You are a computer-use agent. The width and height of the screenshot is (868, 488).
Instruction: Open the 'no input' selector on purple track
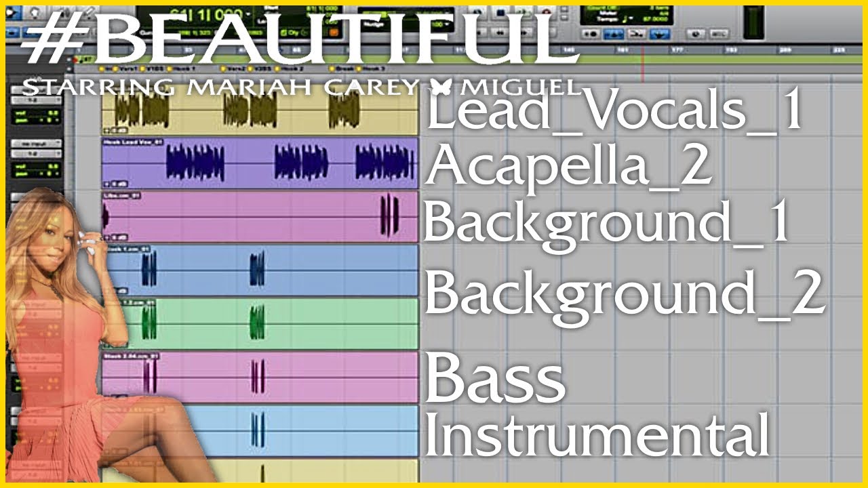[x=35, y=144]
